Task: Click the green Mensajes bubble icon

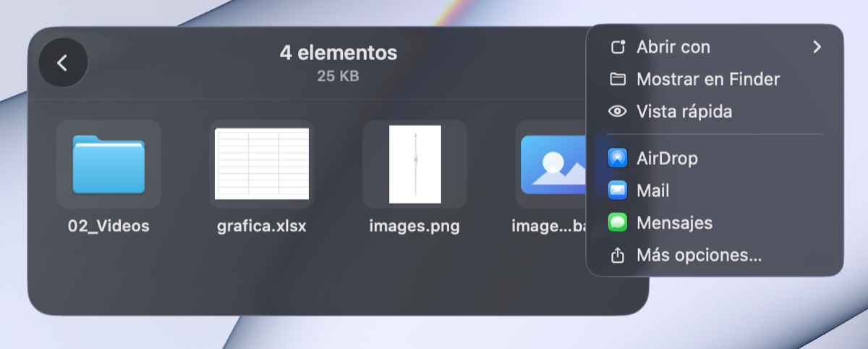Action: pyautogui.click(x=618, y=223)
